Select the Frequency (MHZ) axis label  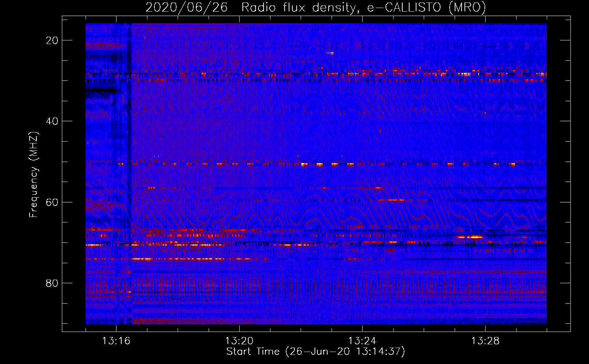pyautogui.click(x=33, y=175)
